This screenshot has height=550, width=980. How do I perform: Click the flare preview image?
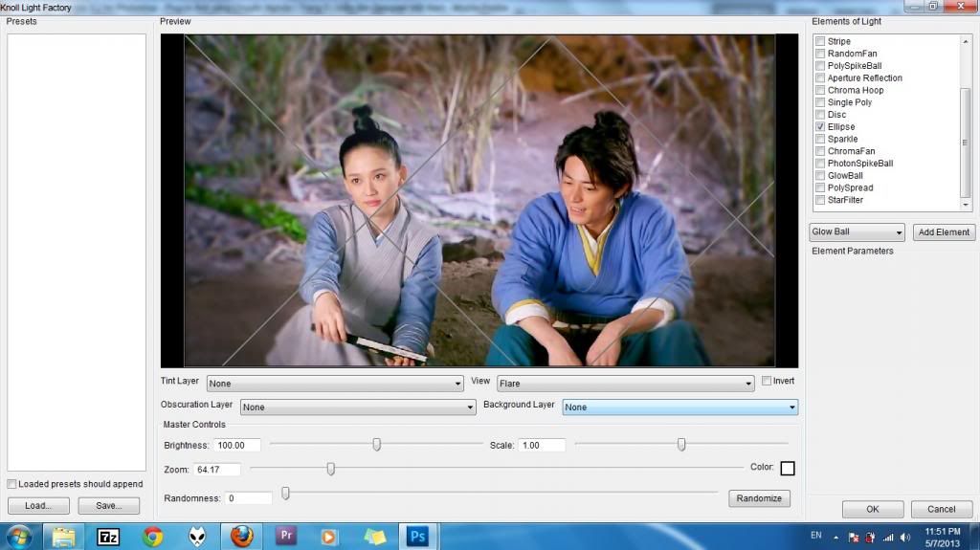(479, 201)
